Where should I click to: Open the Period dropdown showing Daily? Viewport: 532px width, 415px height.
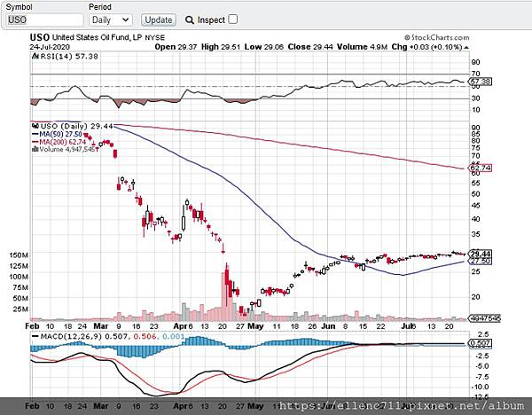pyautogui.click(x=111, y=20)
